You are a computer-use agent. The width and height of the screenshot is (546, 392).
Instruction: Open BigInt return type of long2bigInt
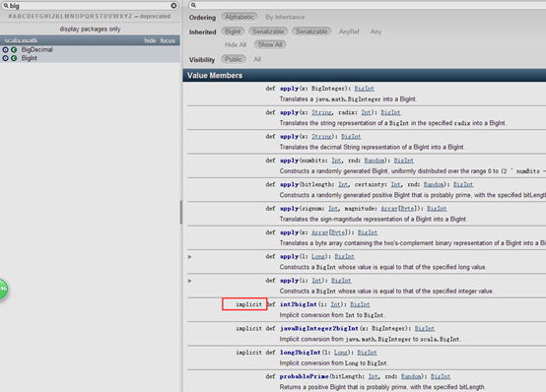tap(367, 353)
